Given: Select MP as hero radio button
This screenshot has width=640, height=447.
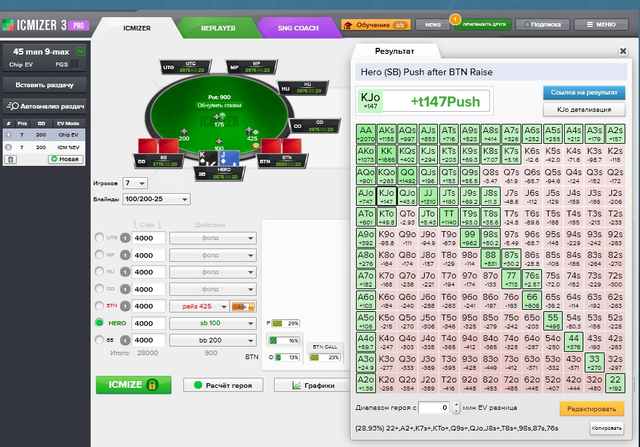Looking at the screenshot, I should click(x=99, y=255).
